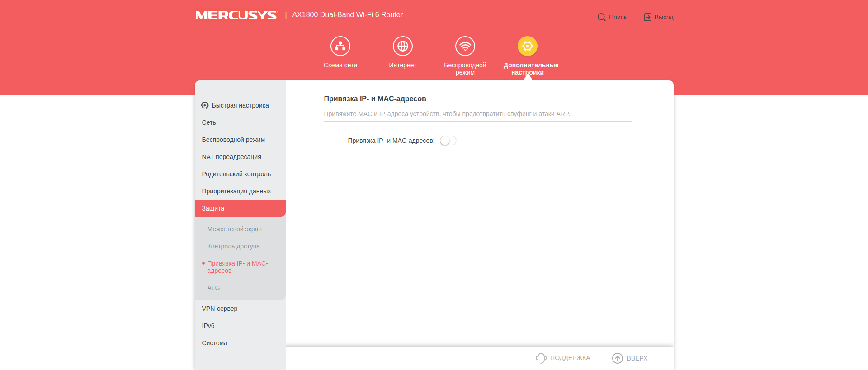Click the logout (Выход) icon
868x370 pixels.
(647, 17)
